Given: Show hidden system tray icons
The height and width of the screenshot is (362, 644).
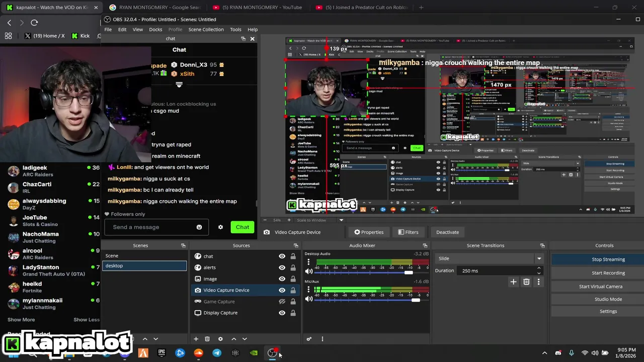Looking at the screenshot, I should click(x=544, y=353).
